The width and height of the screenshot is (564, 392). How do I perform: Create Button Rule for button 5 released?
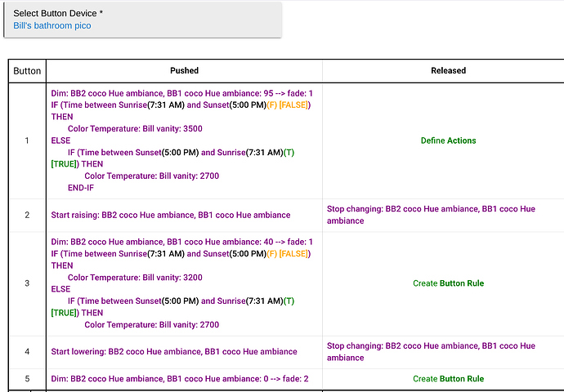[x=448, y=379]
